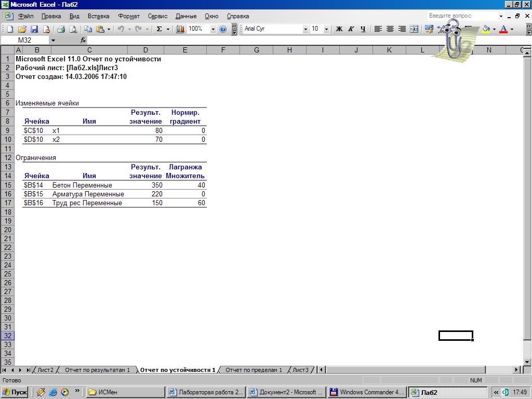
Task: Select column D header
Action: [x=145, y=50]
